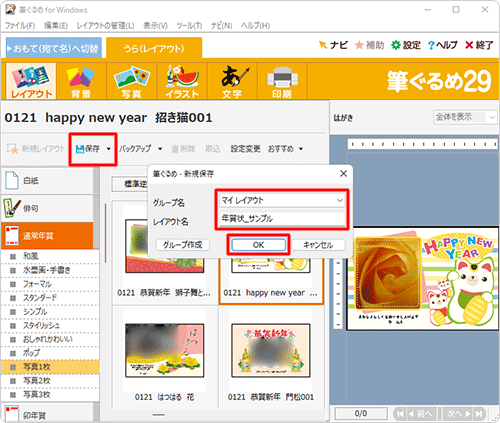Expand the おすすめ dropdown arrow
The height and width of the screenshot is (423, 500).
(x=301, y=149)
